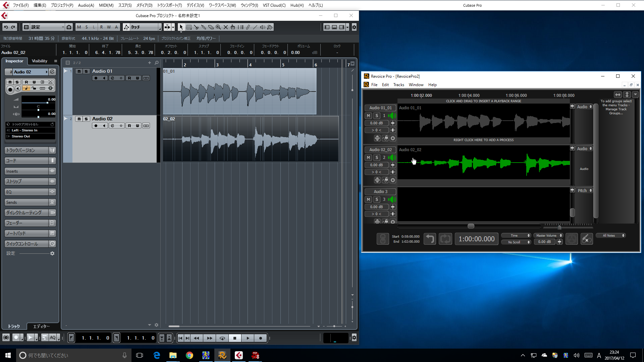Viewport: 644px width, 362px height.
Task: Open the Tracks menu in Revoice Pro
Action: 398,85
